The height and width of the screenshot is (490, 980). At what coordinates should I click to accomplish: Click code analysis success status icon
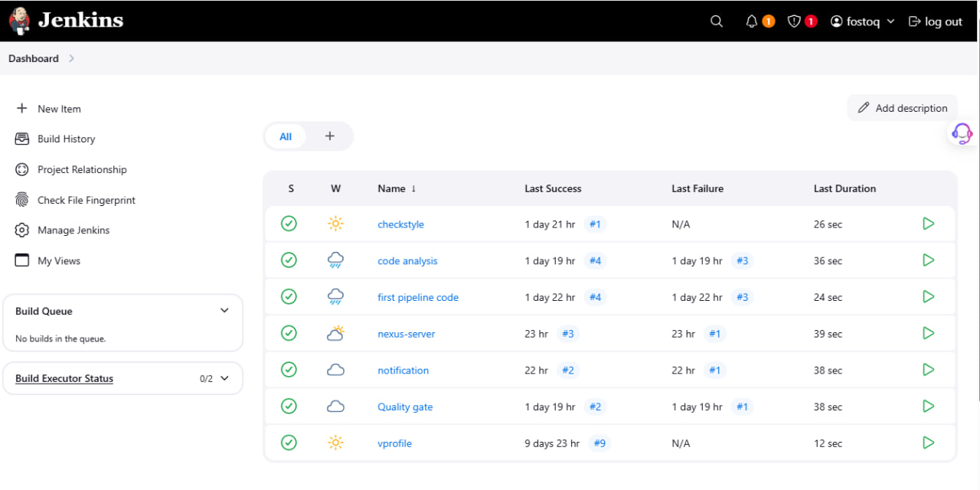[289, 260]
